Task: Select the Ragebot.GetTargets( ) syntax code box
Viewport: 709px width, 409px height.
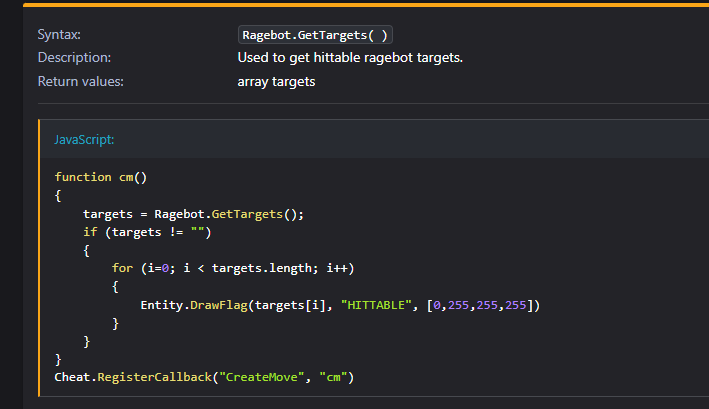Action: 315,35
